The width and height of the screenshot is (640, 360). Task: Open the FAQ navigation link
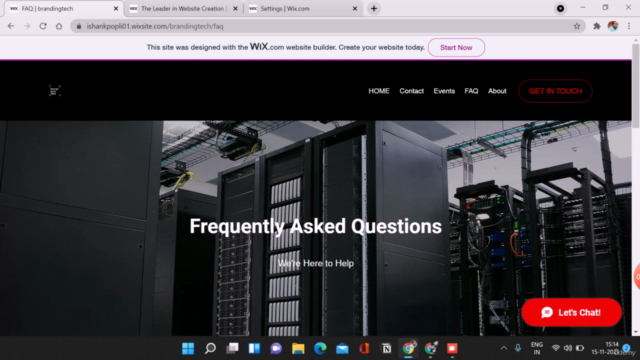471,91
